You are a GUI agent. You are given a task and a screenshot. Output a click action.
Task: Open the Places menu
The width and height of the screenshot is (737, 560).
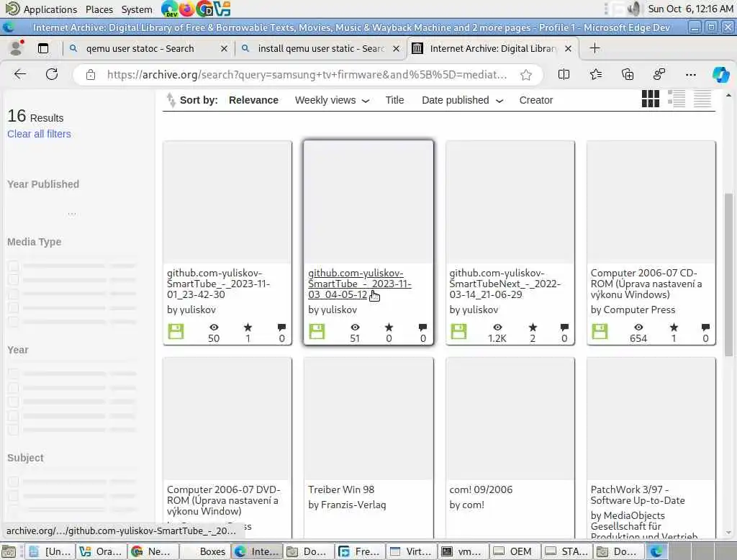(x=99, y=9)
